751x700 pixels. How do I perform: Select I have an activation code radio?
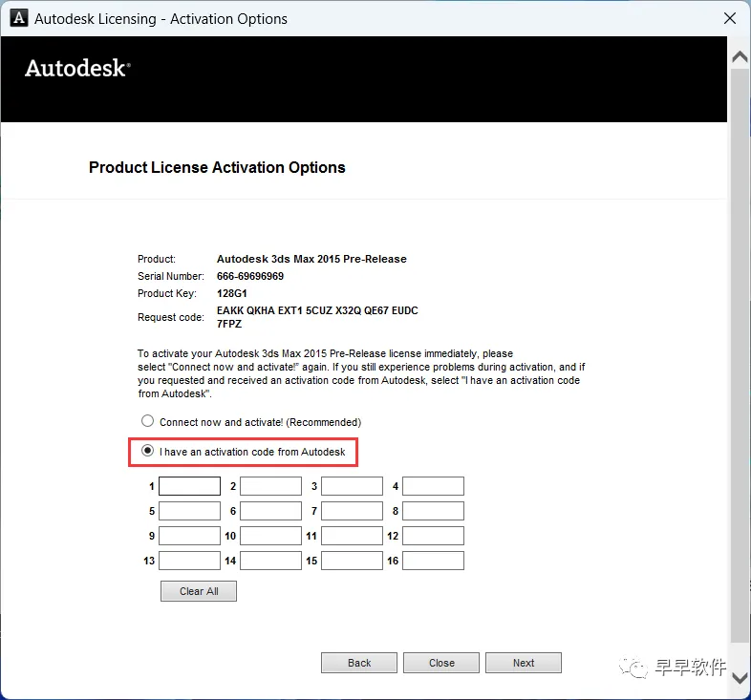[x=147, y=451]
